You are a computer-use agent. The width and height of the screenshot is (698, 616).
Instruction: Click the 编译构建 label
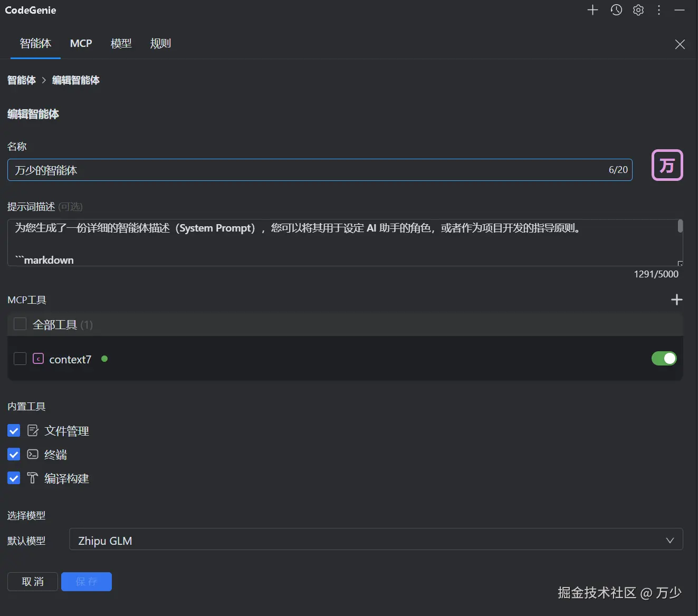point(66,478)
